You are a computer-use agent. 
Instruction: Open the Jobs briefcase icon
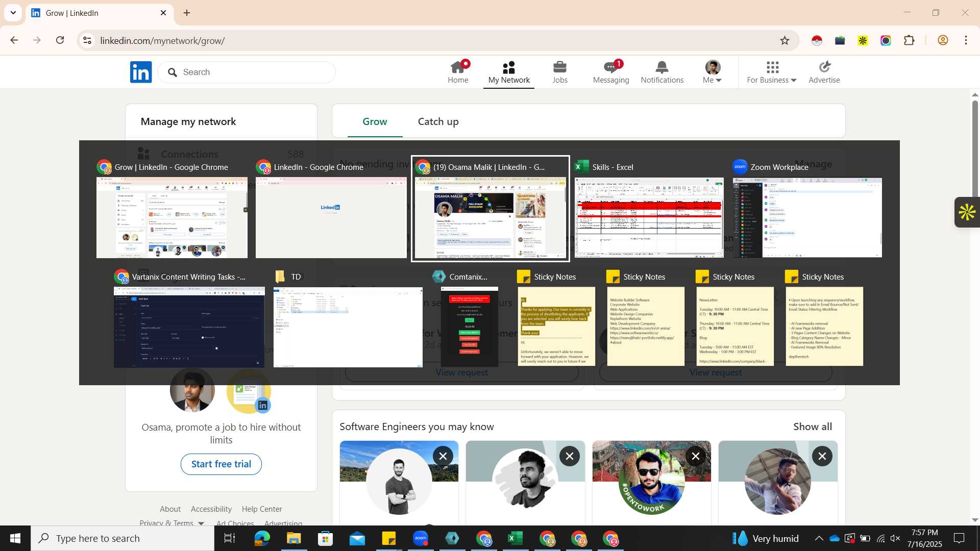pyautogui.click(x=560, y=72)
